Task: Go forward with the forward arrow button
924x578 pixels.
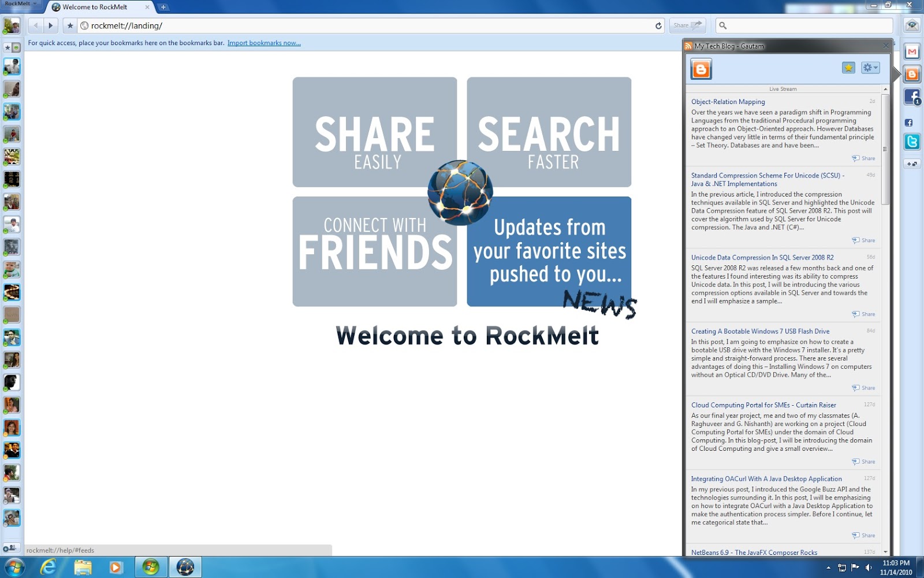Action: tap(51, 25)
